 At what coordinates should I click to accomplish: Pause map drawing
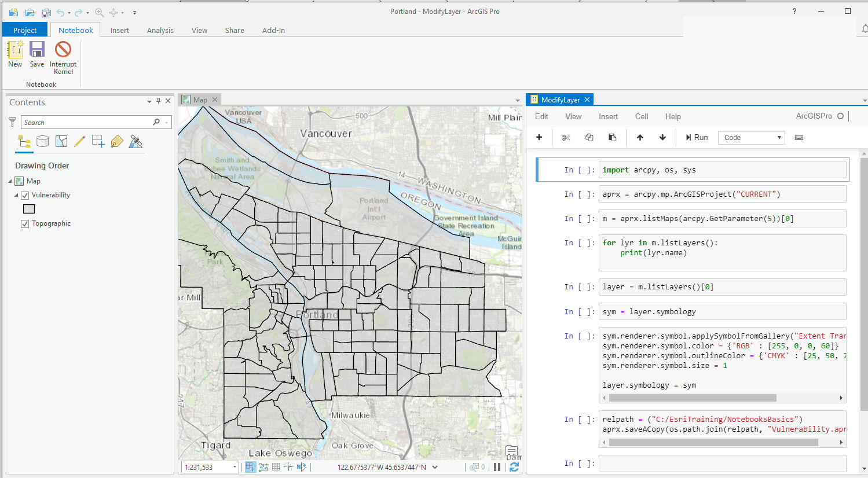pyautogui.click(x=497, y=467)
